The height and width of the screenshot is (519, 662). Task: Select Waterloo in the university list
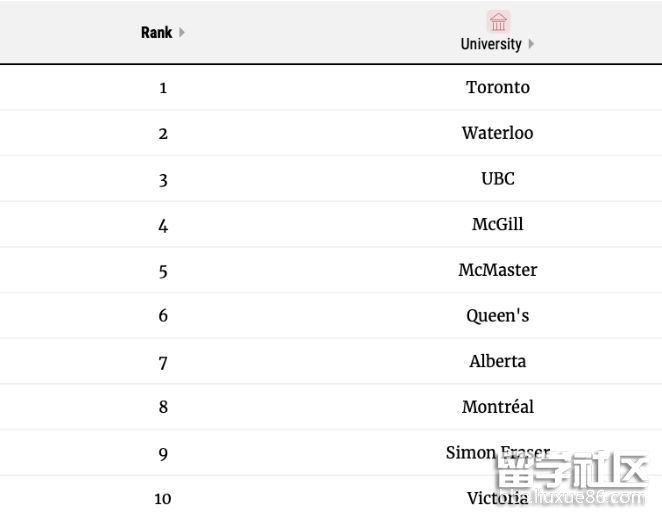[498, 133]
